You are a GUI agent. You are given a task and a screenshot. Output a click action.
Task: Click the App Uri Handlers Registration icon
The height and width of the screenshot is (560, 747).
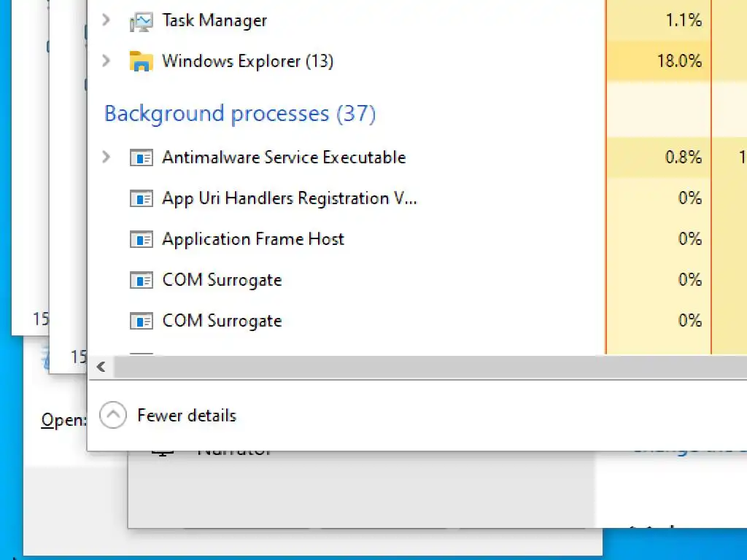click(141, 198)
